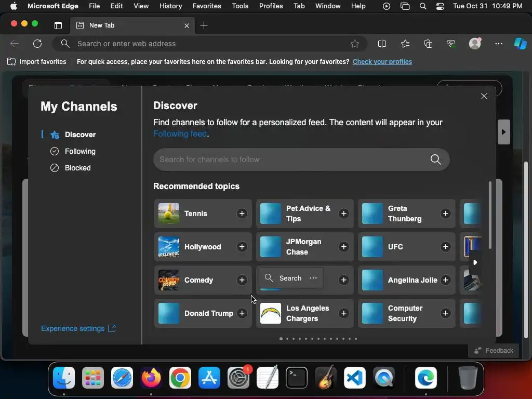Screen dimensions: 532x399
Task: Add JPMorgan Chase topic with plus button
Action: (344, 247)
